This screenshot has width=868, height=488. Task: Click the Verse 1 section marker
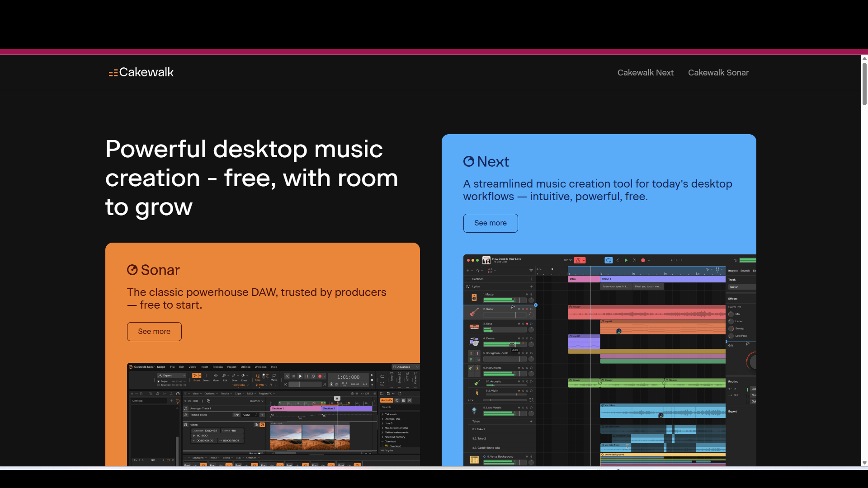tap(663, 279)
